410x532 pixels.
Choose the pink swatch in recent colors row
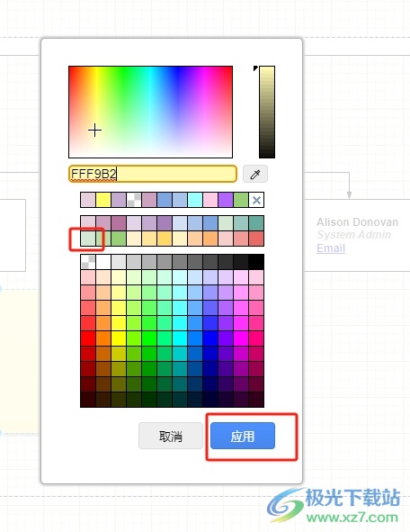pyautogui.click(x=210, y=200)
